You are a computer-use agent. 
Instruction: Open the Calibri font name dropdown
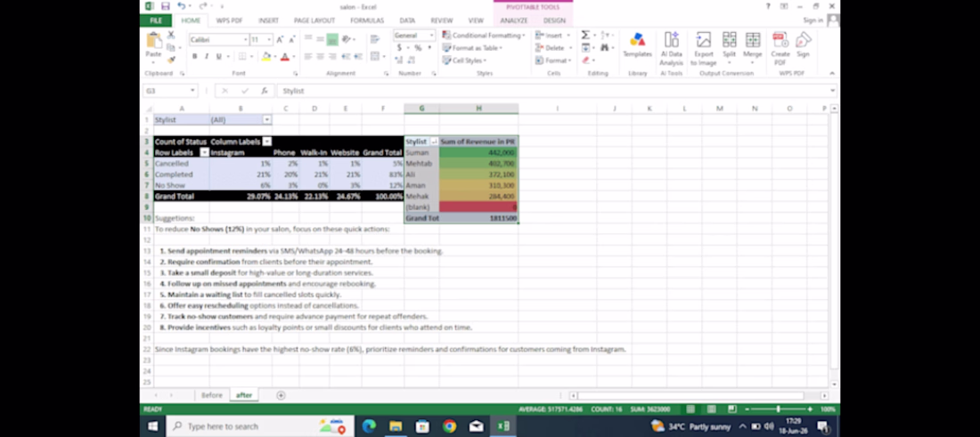click(x=246, y=40)
